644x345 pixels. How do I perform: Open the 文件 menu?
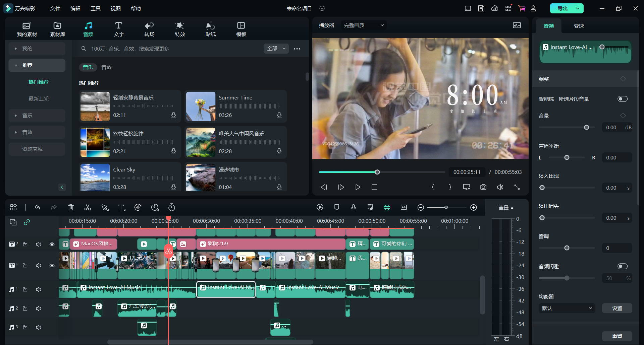(x=55, y=9)
